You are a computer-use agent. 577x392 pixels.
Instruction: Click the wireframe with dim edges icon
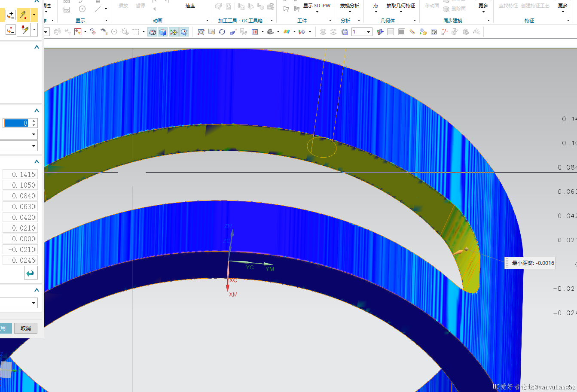click(153, 32)
